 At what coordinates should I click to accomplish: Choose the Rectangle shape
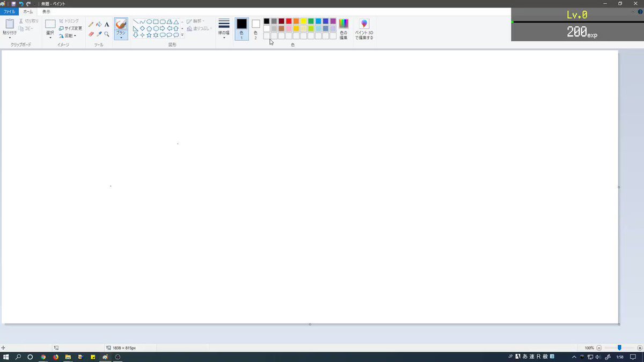coord(156,22)
